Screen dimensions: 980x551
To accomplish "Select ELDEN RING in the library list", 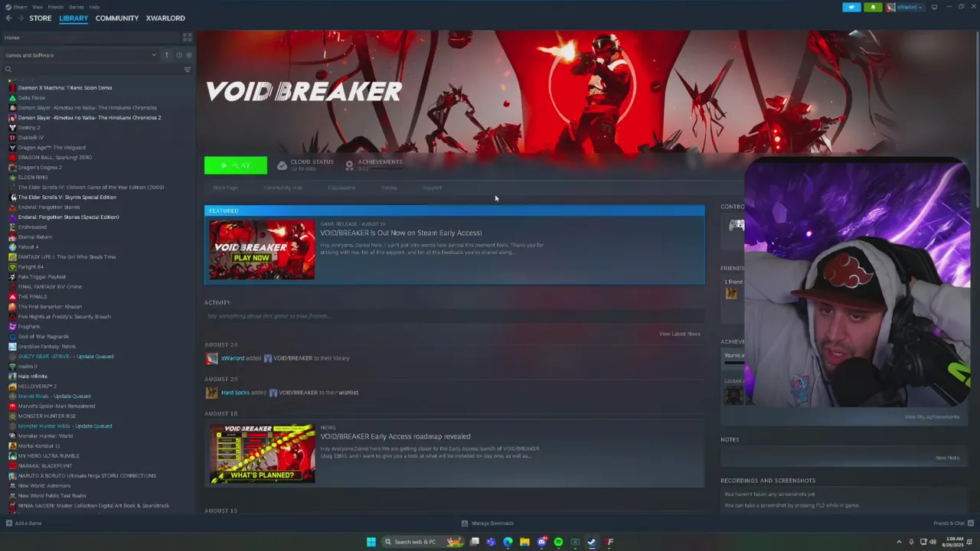I will tap(33, 178).
